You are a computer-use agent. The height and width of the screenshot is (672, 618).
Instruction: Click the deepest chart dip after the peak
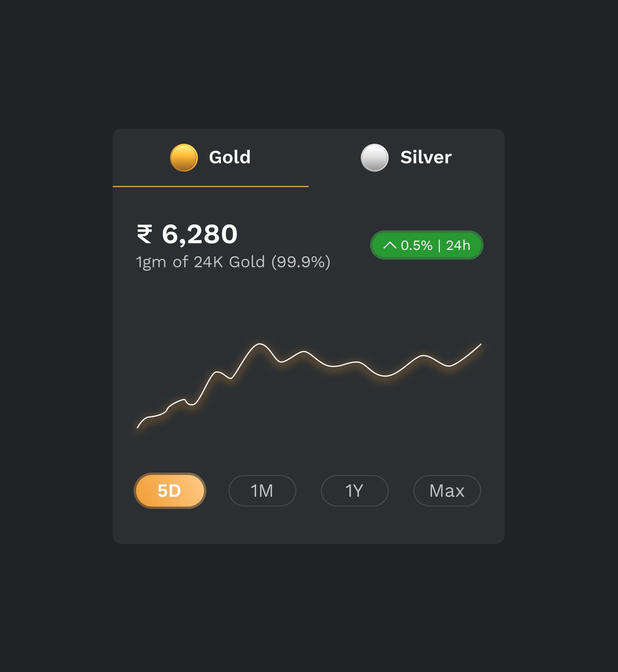385,375
